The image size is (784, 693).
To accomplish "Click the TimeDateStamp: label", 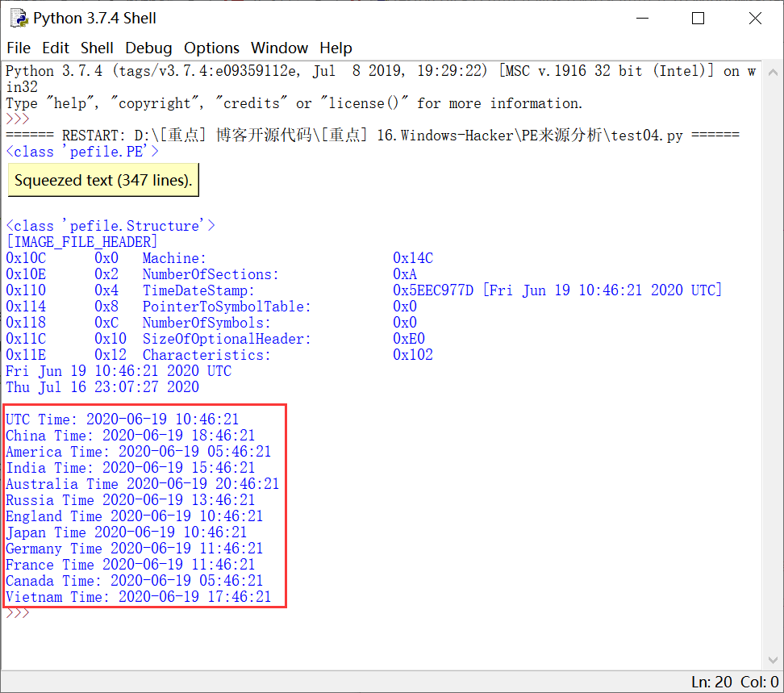I will tap(198, 290).
